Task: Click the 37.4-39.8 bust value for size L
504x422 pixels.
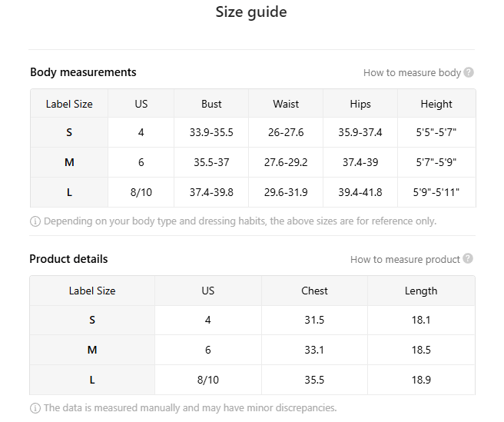Action: pos(211,192)
